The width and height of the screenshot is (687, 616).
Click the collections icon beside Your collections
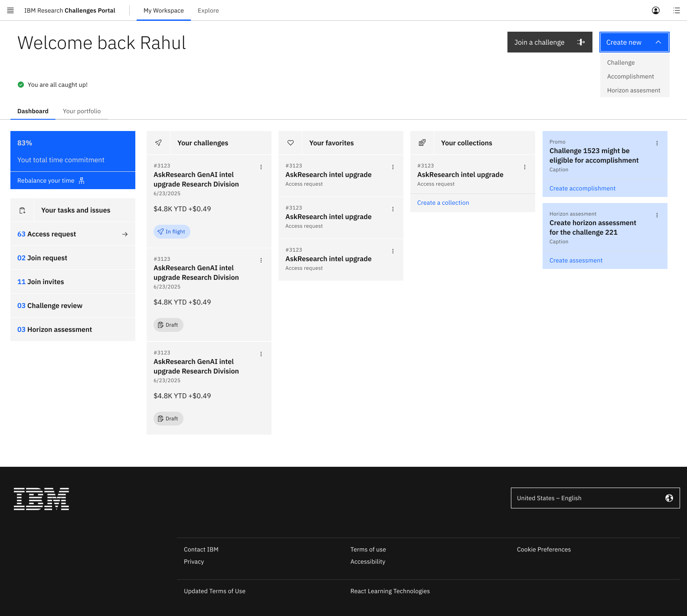click(422, 143)
